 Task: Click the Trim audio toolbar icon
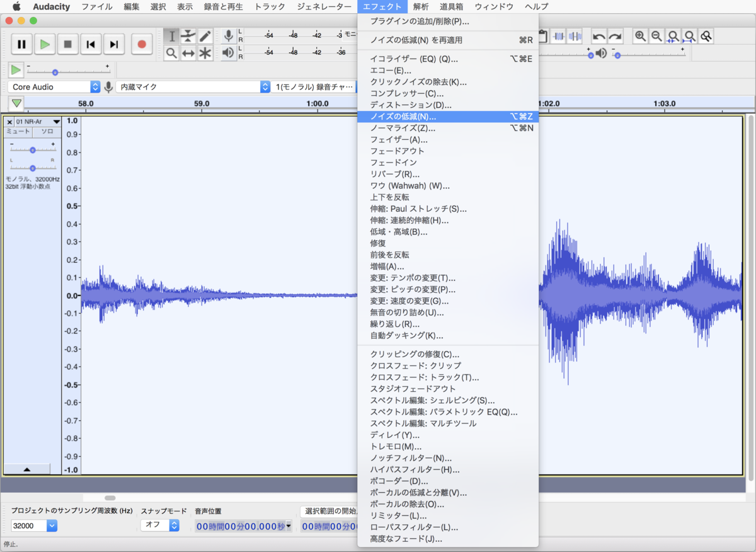(558, 37)
